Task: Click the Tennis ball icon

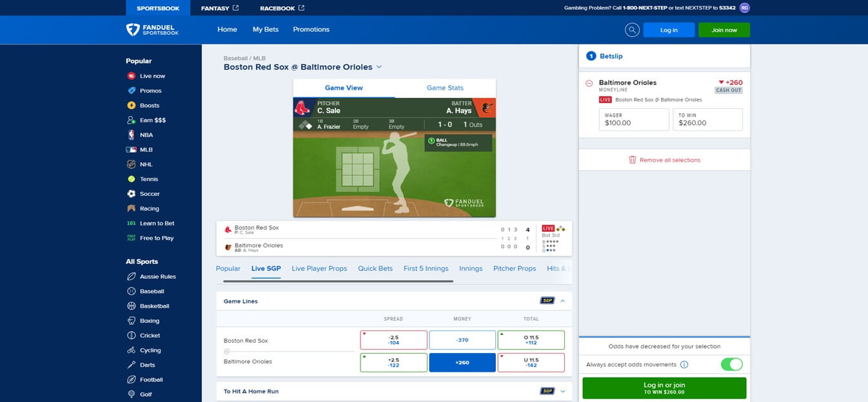Action: pos(132,179)
